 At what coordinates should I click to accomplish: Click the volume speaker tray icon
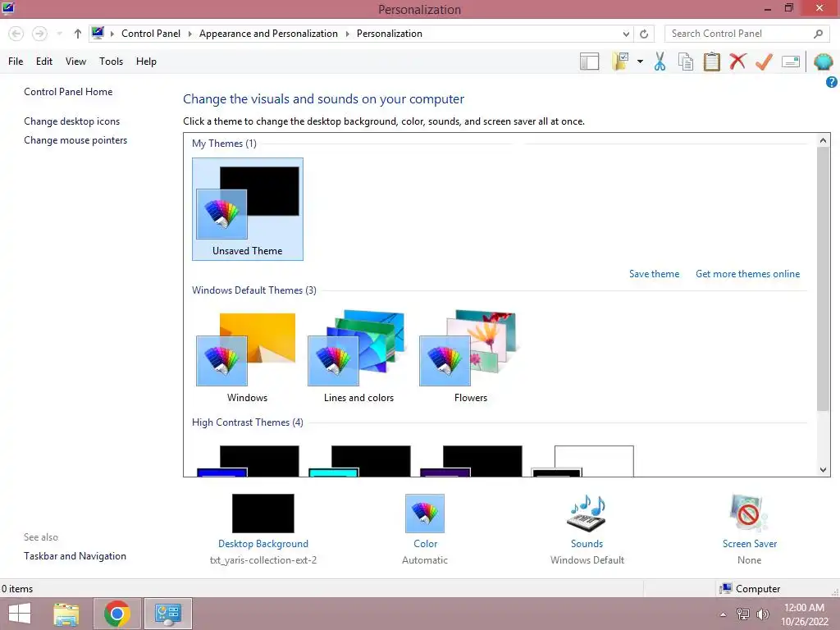coord(763,614)
